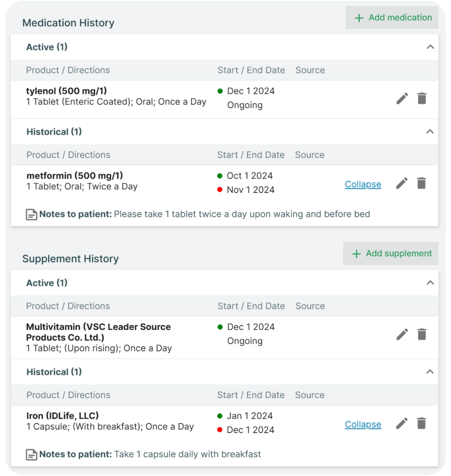451x476 pixels.
Task: Delete the Multivitamin supplement entry
Action: coord(422,334)
